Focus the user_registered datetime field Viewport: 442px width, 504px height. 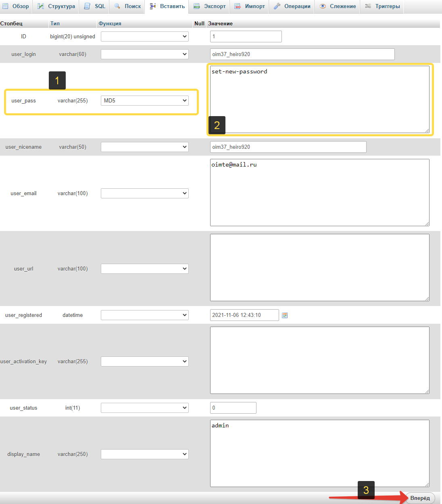pos(244,315)
